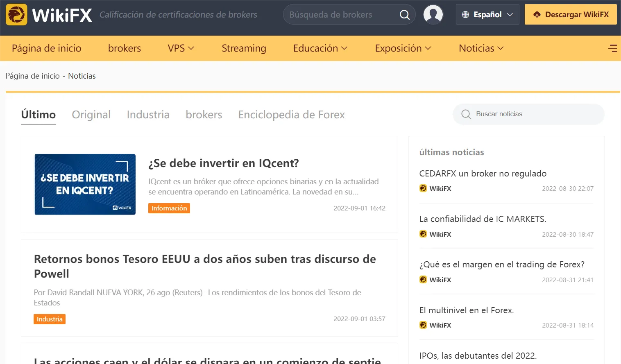Click the últimas noticias heading
This screenshot has width=621, height=364.
coord(451,152)
